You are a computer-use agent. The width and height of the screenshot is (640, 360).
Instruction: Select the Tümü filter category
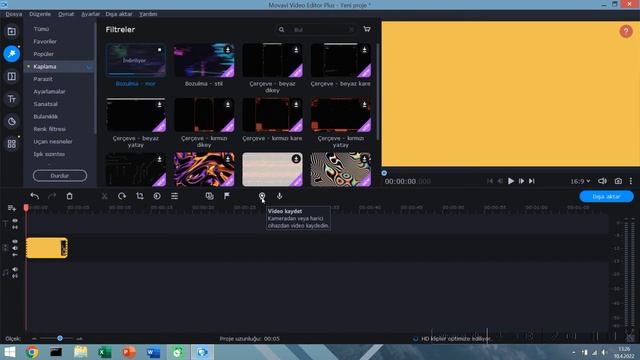point(41,29)
